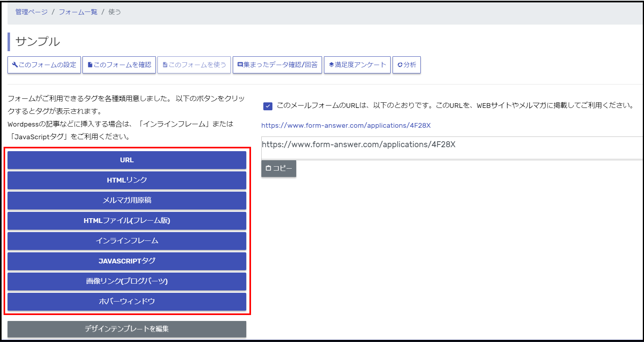Select the このフォームを使う tab
The height and width of the screenshot is (342, 644).
194,65
